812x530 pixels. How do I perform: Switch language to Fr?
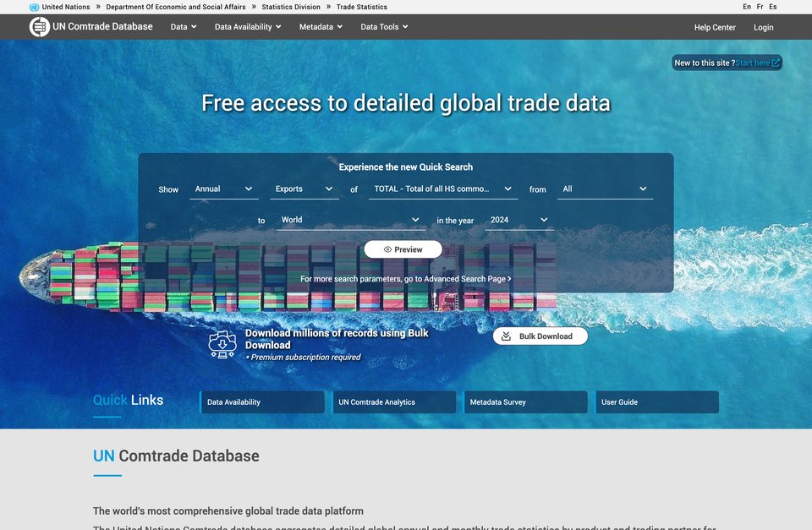760,7
